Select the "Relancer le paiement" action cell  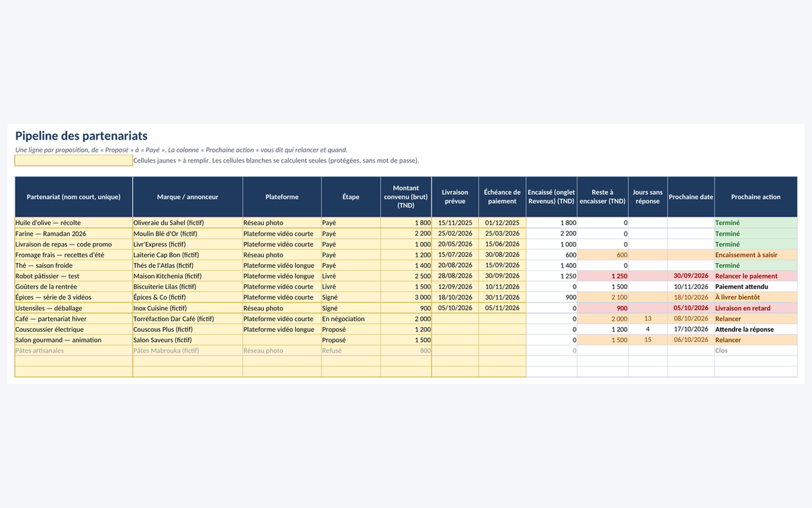click(756, 276)
